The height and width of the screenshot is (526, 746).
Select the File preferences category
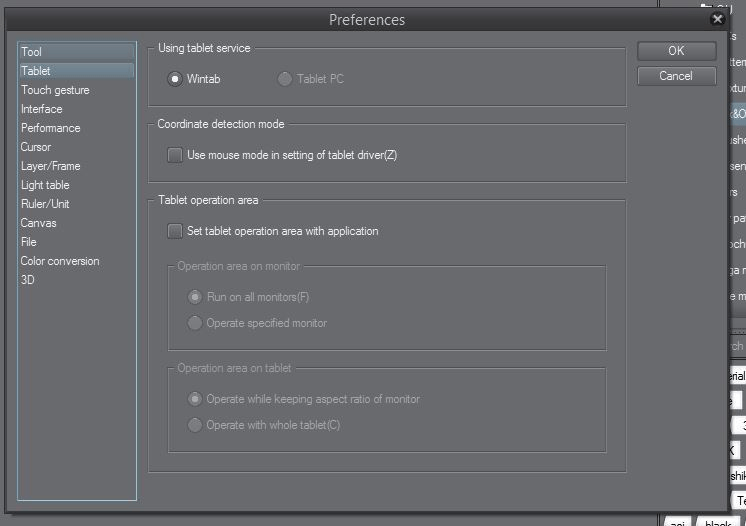29,242
